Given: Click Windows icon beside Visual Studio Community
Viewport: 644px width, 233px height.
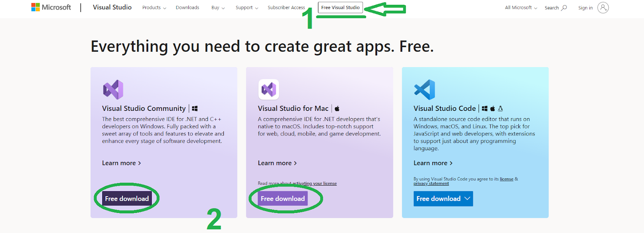Looking at the screenshot, I should pos(195,108).
